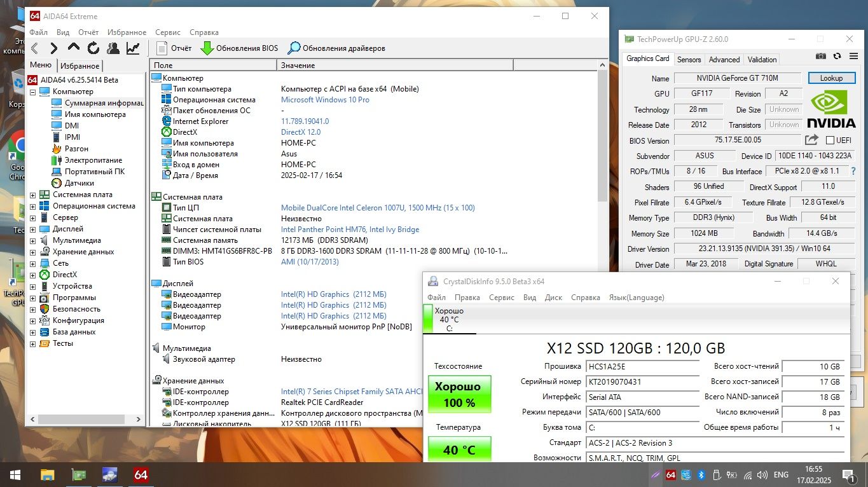Switch to the Advanced tab in GPU-Z

724,60
